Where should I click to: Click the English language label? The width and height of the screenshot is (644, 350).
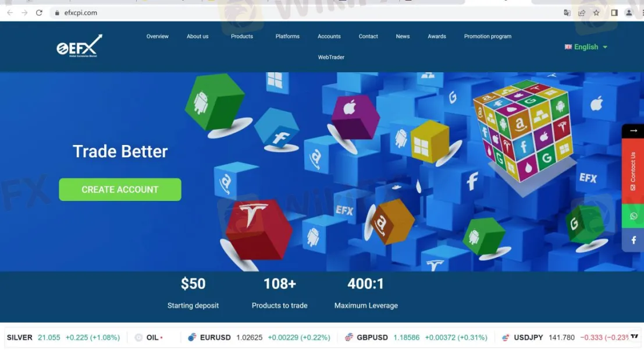(x=586, y=47)
